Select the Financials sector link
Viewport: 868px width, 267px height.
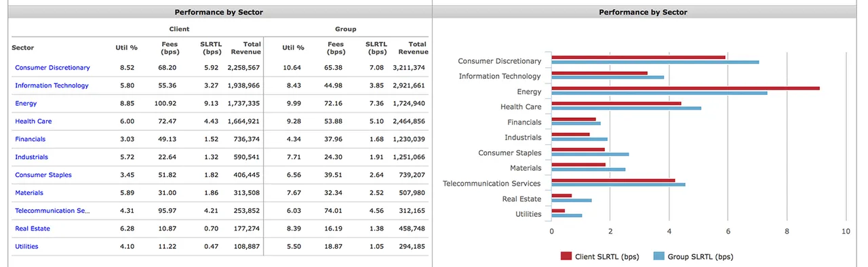click(x=31, y=139)
